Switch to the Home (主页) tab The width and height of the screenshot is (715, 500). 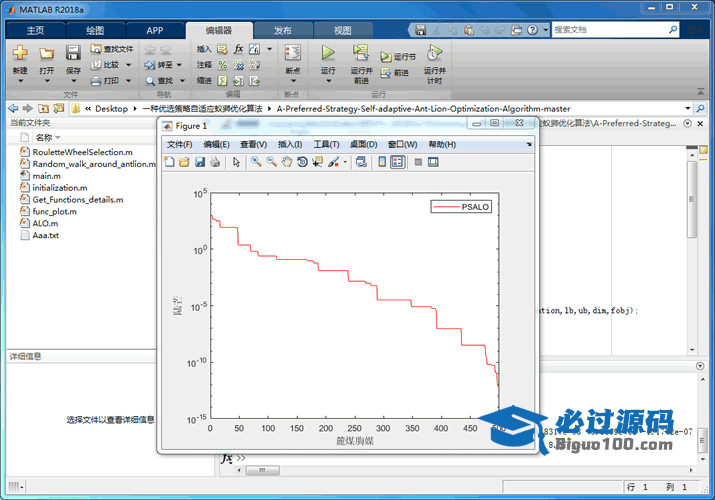(35, 31)
